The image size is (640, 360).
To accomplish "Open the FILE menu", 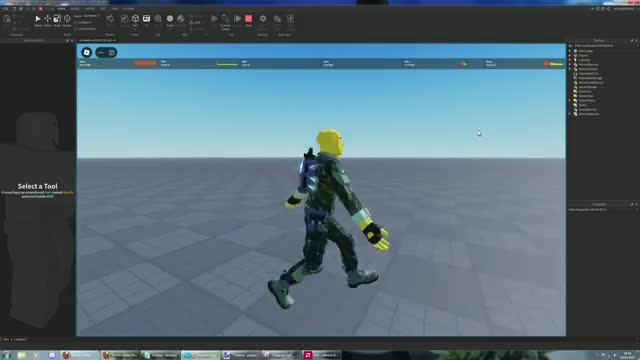I will 5,9.
